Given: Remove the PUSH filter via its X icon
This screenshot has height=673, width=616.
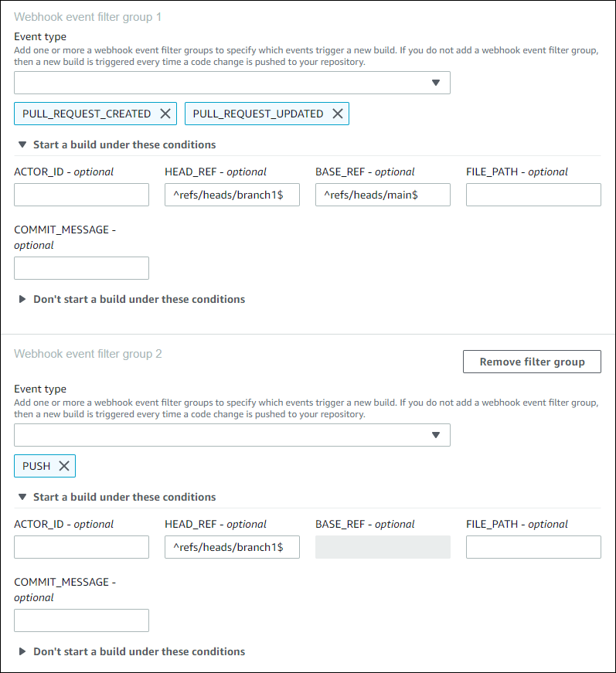Looking at the screenshot, I should click(x=65, y=465).
